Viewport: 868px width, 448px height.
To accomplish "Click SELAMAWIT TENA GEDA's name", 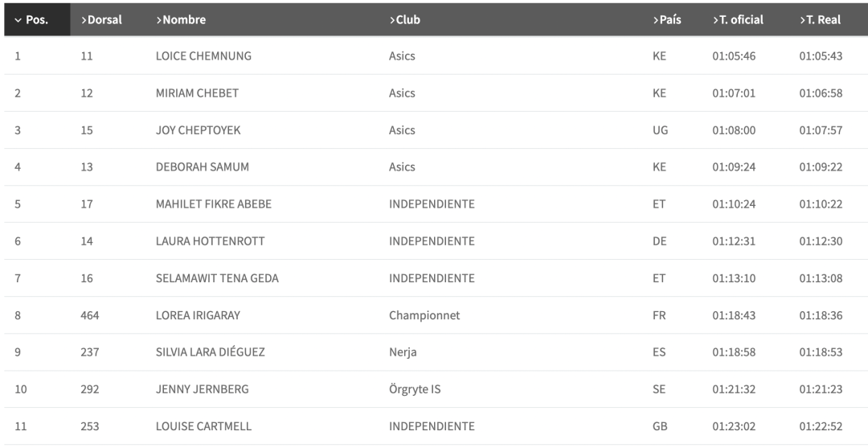I will click(217, 278).
